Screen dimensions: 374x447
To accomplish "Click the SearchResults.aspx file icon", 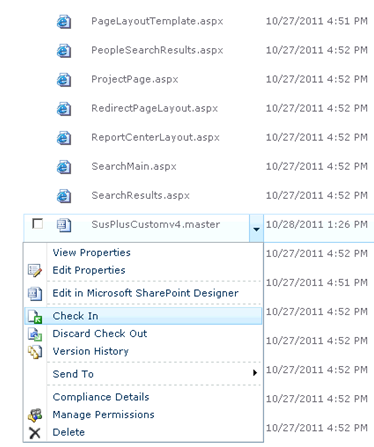I will [64, 196].
